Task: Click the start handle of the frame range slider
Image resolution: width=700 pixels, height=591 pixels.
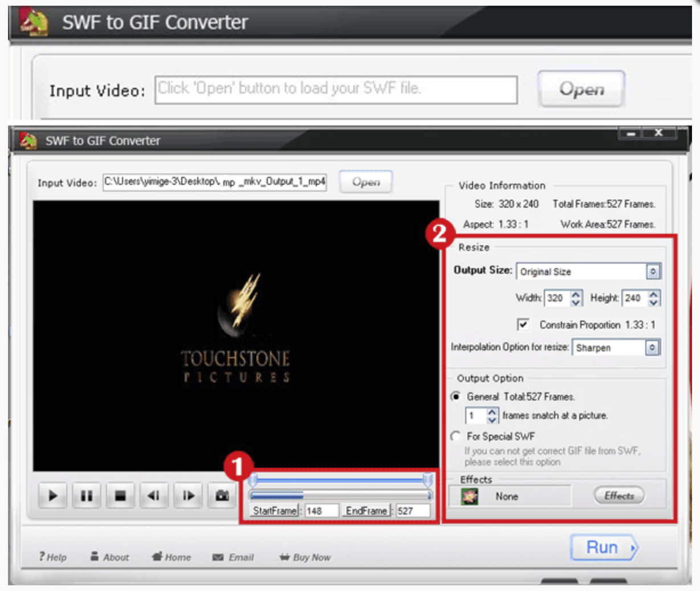Action: tap(253, 480)
